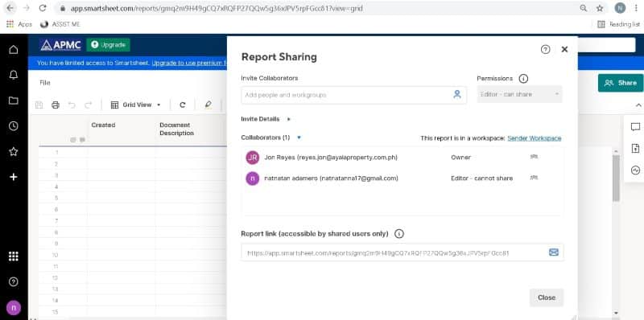Expand the Invite Details section
This screenshot has height=320, width=644.
[x=266, y=119]
